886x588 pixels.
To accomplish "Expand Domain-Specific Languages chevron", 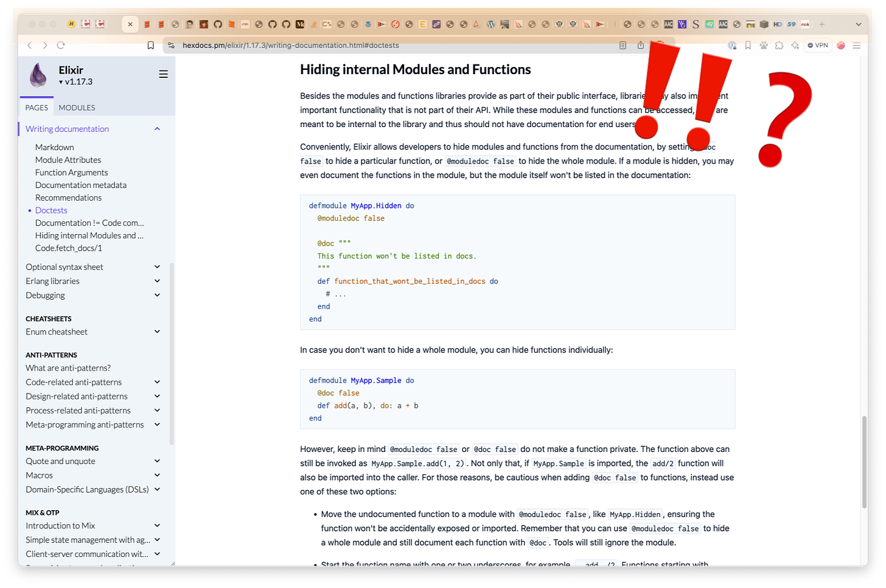I will click(157, 489).
